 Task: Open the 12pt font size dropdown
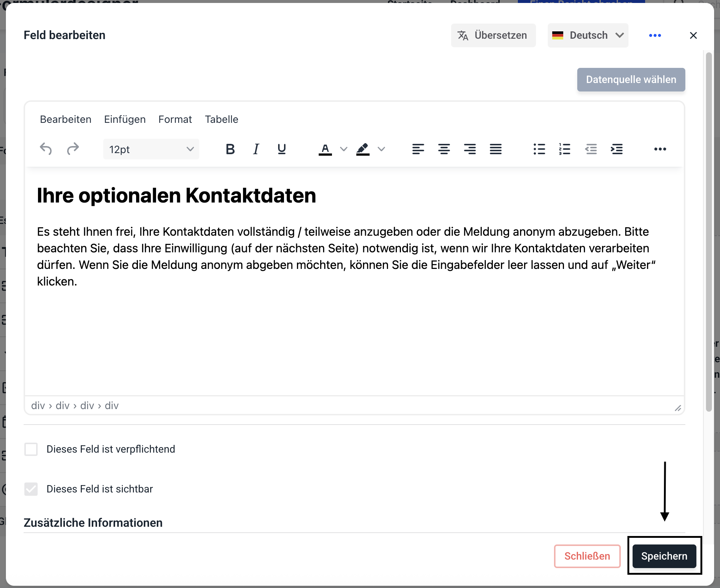(x=151, y=149)
